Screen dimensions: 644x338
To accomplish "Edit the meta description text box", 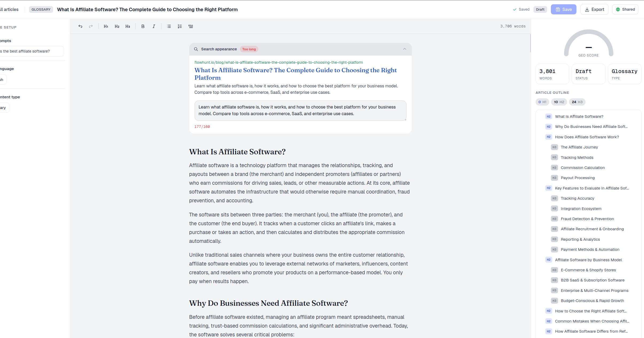I will tap(300, 110).
